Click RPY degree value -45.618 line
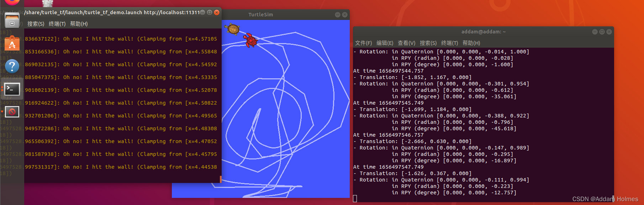The image size is (644, 205). [454, 128]
